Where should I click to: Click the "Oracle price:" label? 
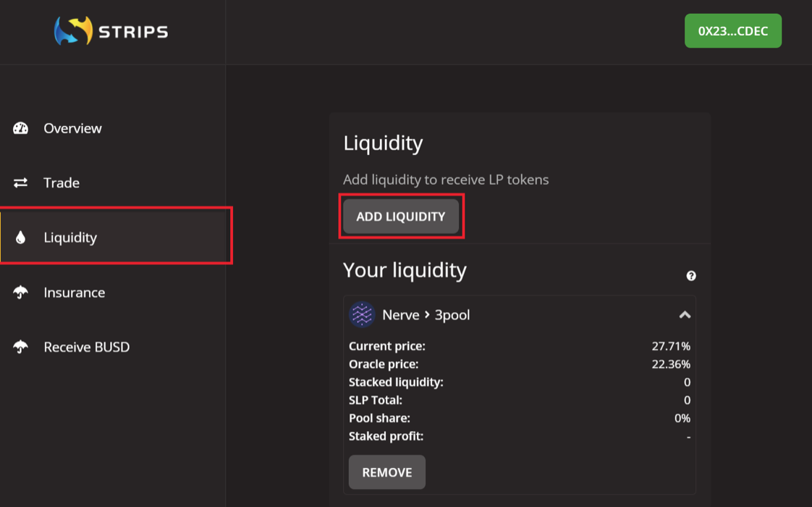tap(384, 364)
